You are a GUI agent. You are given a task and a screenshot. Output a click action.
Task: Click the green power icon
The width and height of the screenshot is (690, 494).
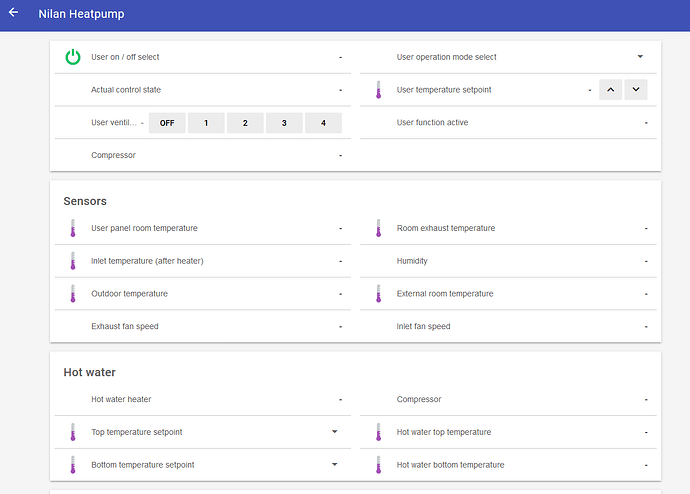73,57
